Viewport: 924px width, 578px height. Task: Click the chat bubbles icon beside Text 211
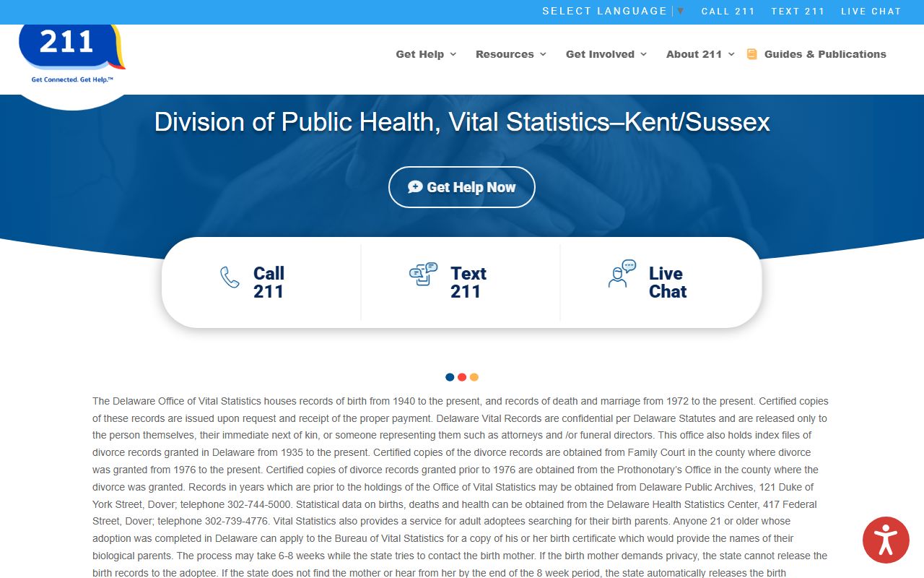click(424, 274)
